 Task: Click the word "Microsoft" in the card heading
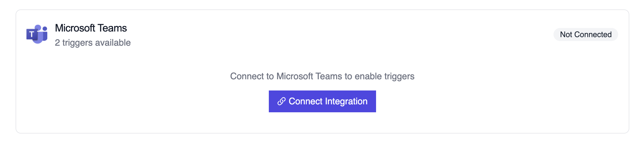point(75,28)
